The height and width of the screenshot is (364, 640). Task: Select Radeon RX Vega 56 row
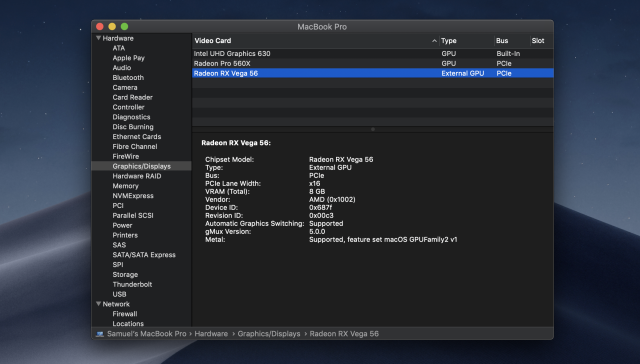tap(373, 73)
